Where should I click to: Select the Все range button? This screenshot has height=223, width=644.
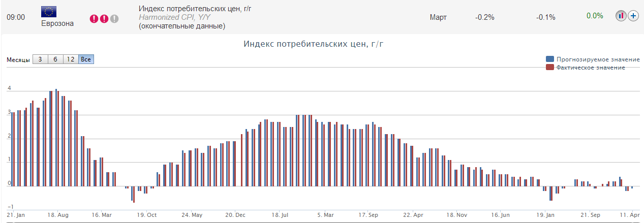[x=86, y=59]
